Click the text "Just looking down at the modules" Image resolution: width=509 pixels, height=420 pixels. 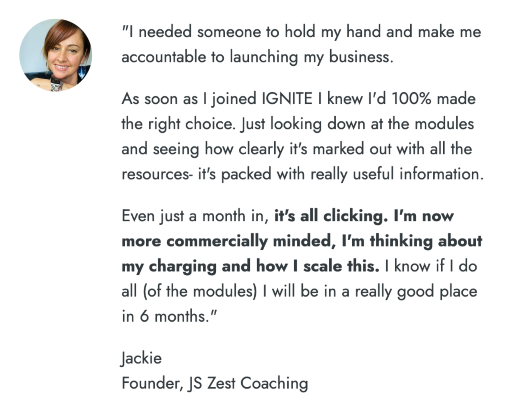(357, 124)
